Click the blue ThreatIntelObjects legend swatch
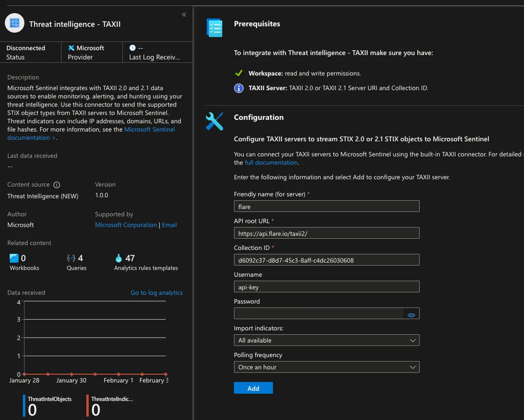 click(24, 406)
